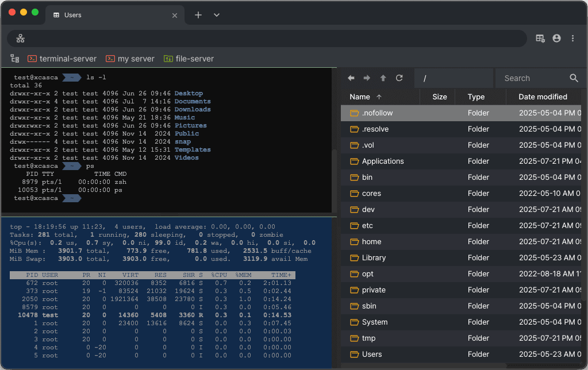Sort files by Date modified header

click(x=542, y=97)
